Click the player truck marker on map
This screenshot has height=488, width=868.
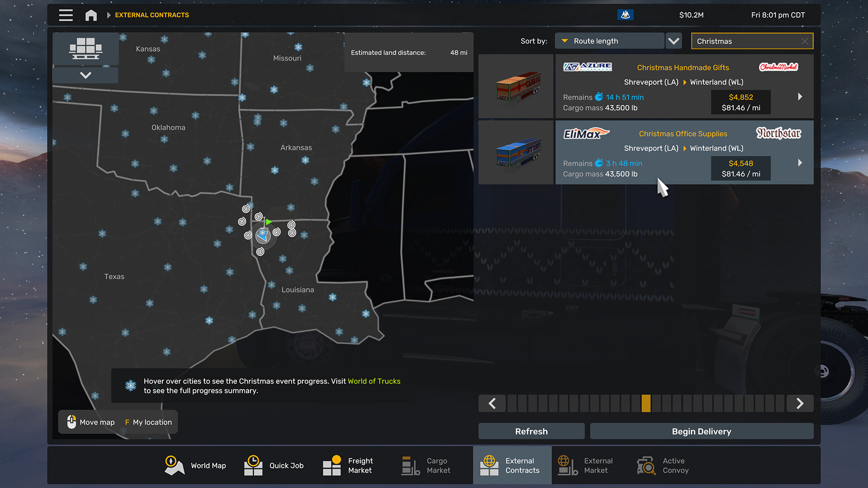(263, 235)
